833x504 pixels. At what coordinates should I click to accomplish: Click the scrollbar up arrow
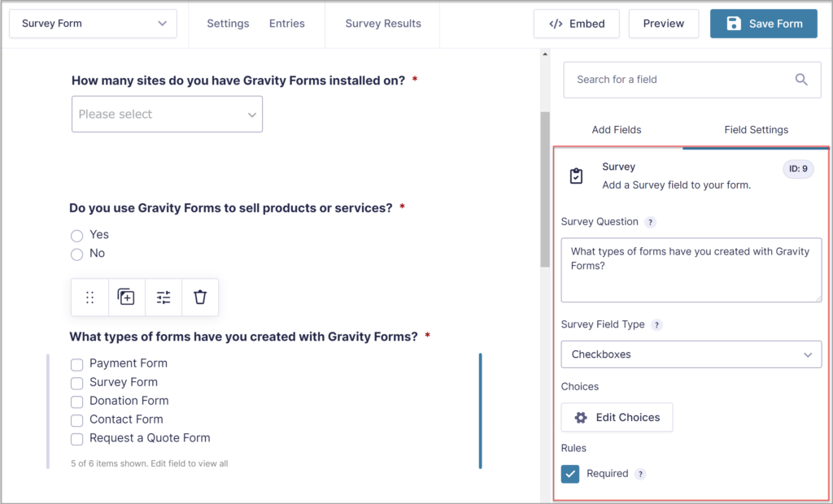pyautogui.click(x=545, y=54)
